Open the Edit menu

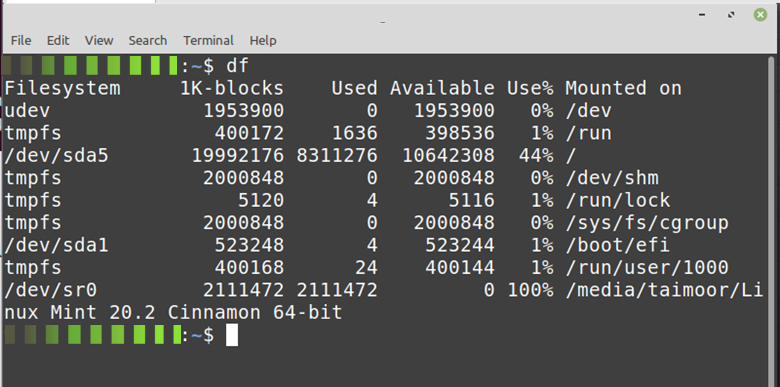point(58,40)
